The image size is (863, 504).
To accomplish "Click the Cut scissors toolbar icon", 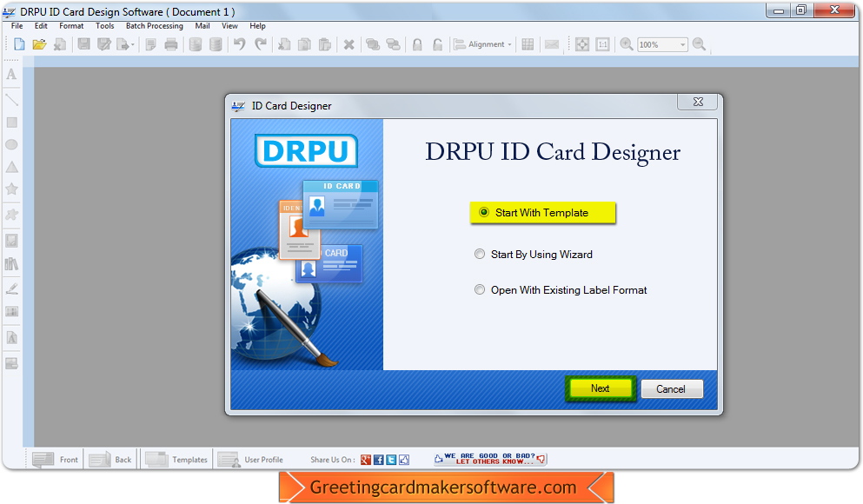I will pos(284,44).
